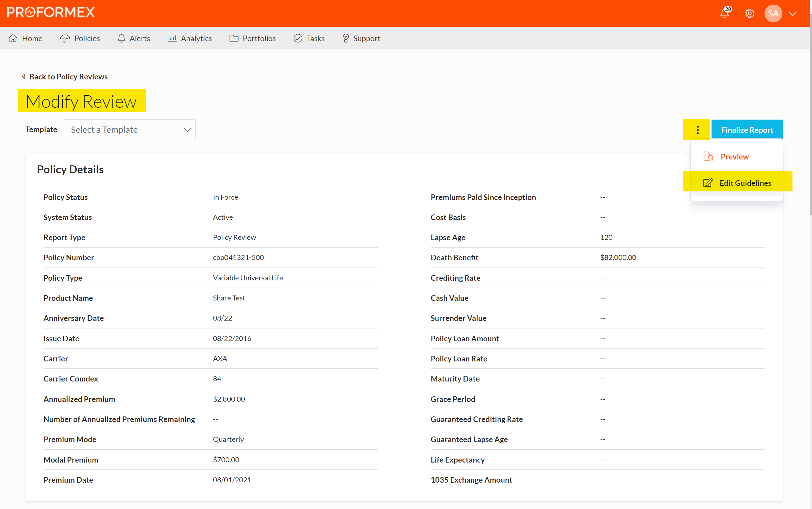This screenshot has height=509, width=812.
Task: Open the three-dot actions menu
Action: 697,129
